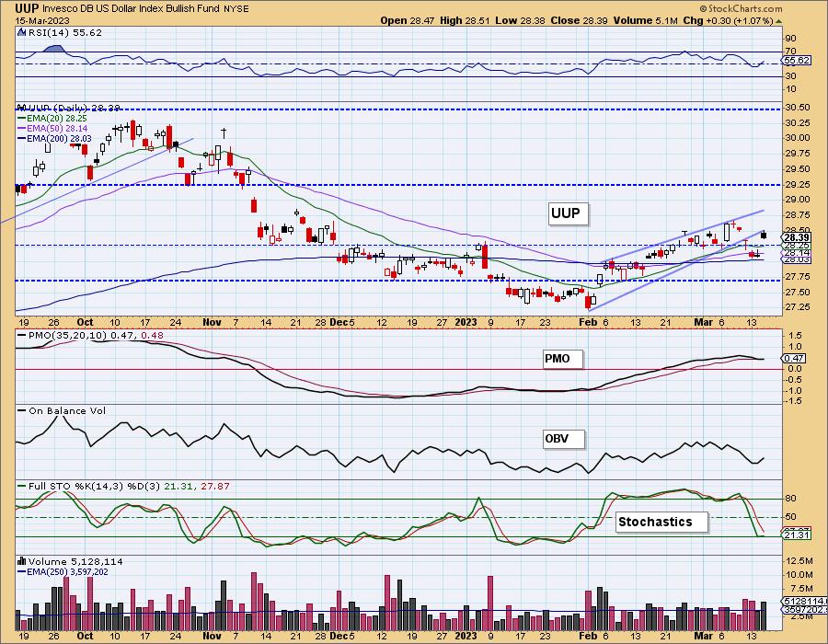The height and width of the screenshot is (644, 828).
Task: Click the Dec label under the price panel
Action: [x=338, y=322]
